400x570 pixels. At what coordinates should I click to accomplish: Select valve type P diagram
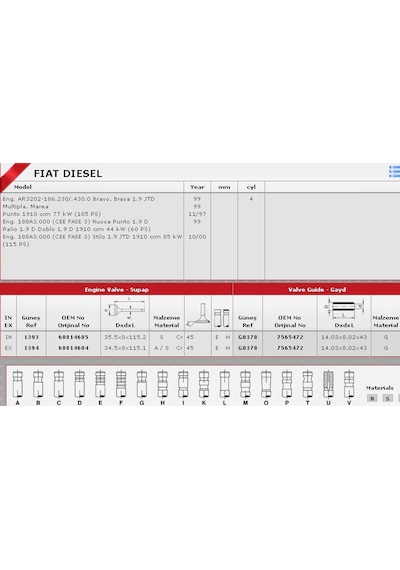pyautogui.click(x=287, y=385)
